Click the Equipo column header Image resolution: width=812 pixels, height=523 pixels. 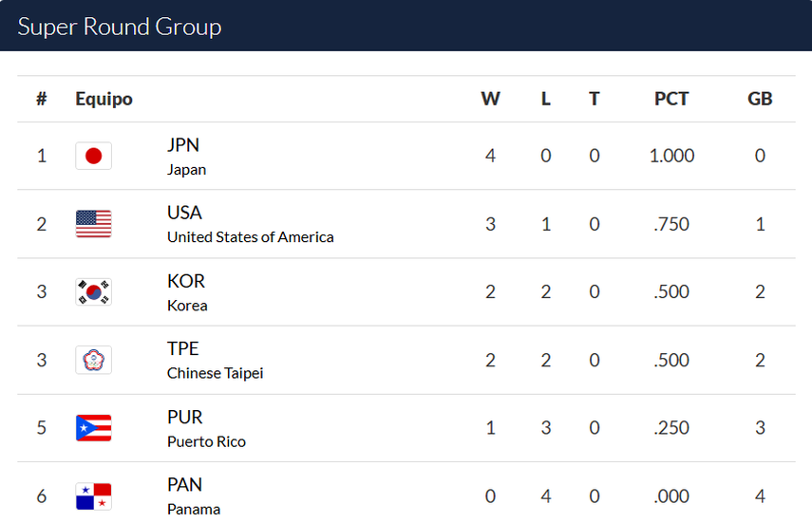(104, 99)
